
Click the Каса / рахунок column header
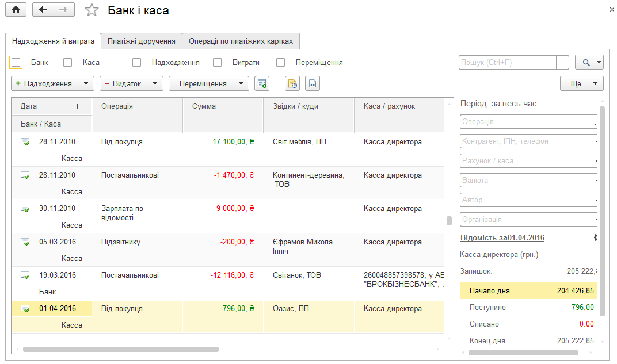pyautogui.click(x=399, y=115)
